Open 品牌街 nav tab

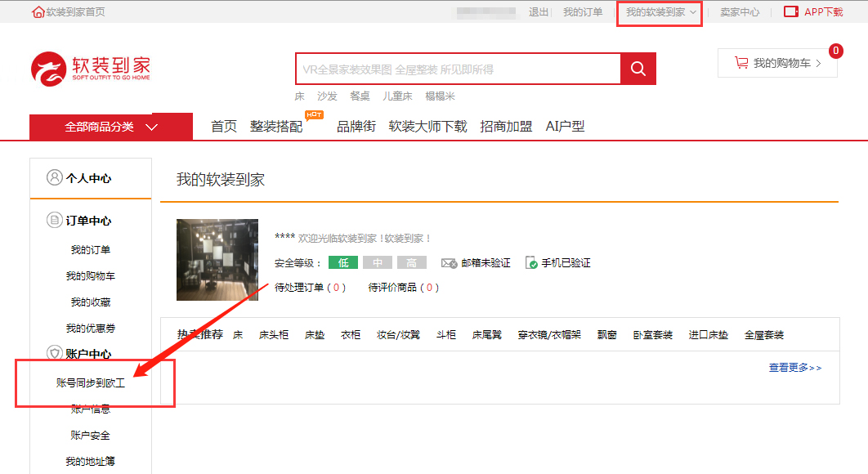tap(356, 126)
